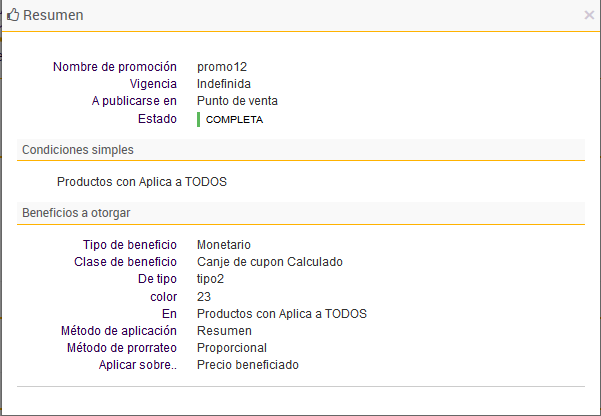Click the Estado field label
Image resolution: width=601 pixels, height=416 pixels.
click(x=157, y=119)
